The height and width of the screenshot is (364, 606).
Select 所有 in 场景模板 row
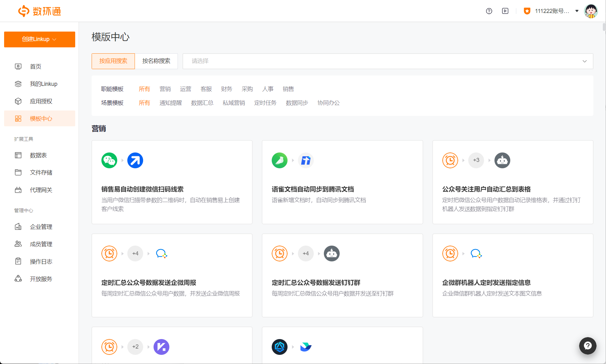point(144,103)
